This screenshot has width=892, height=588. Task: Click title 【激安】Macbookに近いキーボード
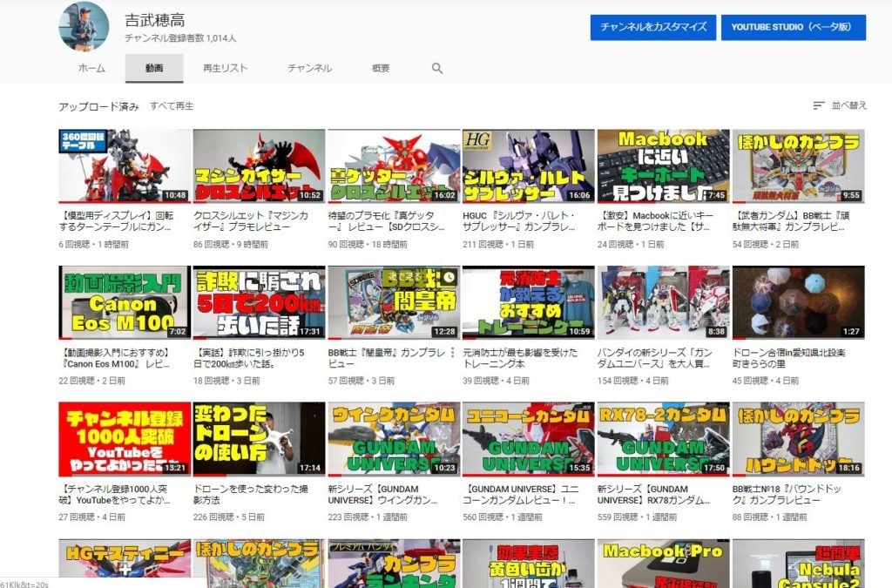655,221
